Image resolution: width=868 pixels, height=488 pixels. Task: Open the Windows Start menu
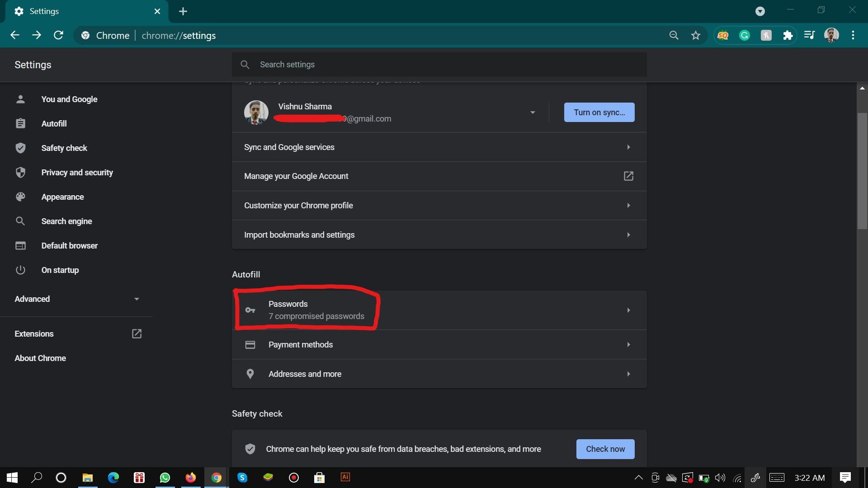click(x=12, y=478)
